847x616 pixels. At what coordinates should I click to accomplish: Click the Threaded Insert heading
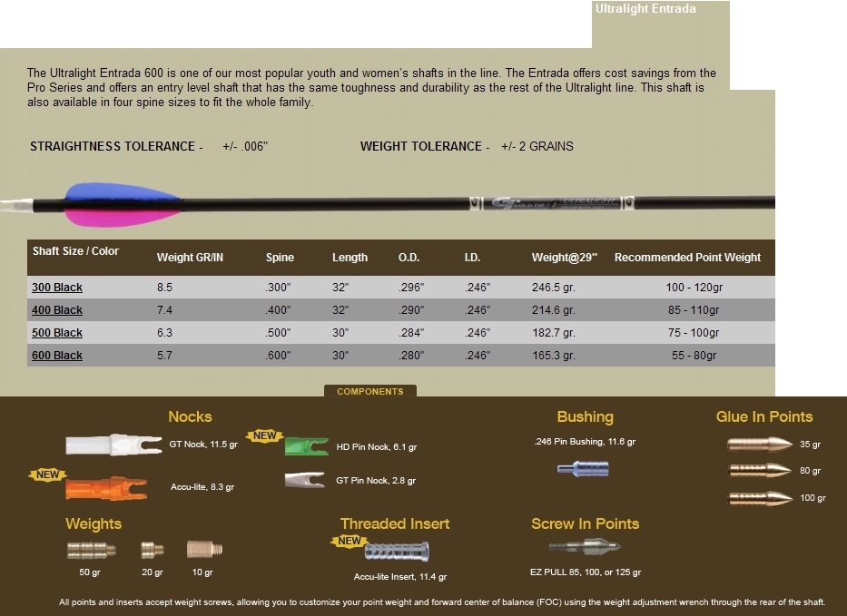pyautogui.click(x=395, y=523)
